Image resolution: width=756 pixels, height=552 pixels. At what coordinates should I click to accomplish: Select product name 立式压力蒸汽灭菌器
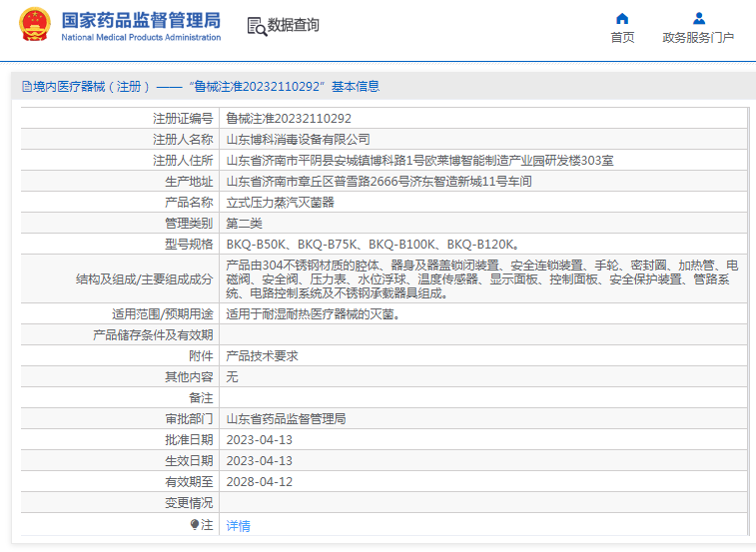tap(280, 203)
